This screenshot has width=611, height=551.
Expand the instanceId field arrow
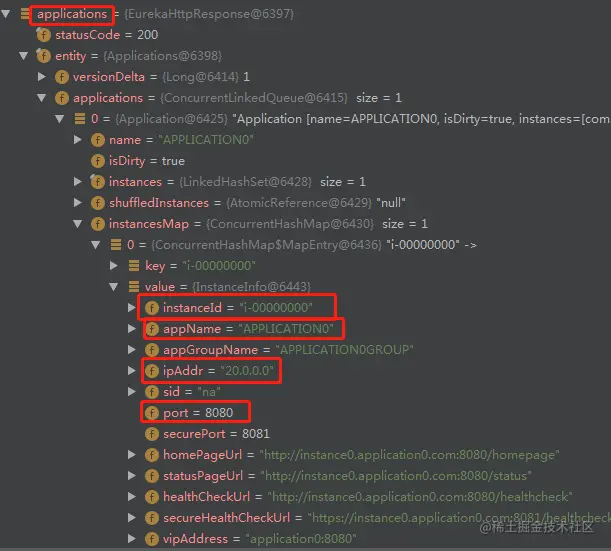point(132,307)
